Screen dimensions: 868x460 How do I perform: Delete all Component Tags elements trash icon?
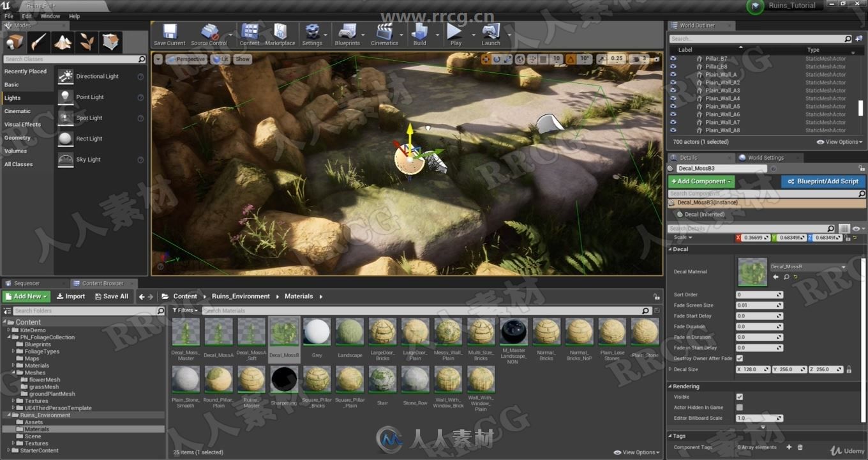[800, 447]
